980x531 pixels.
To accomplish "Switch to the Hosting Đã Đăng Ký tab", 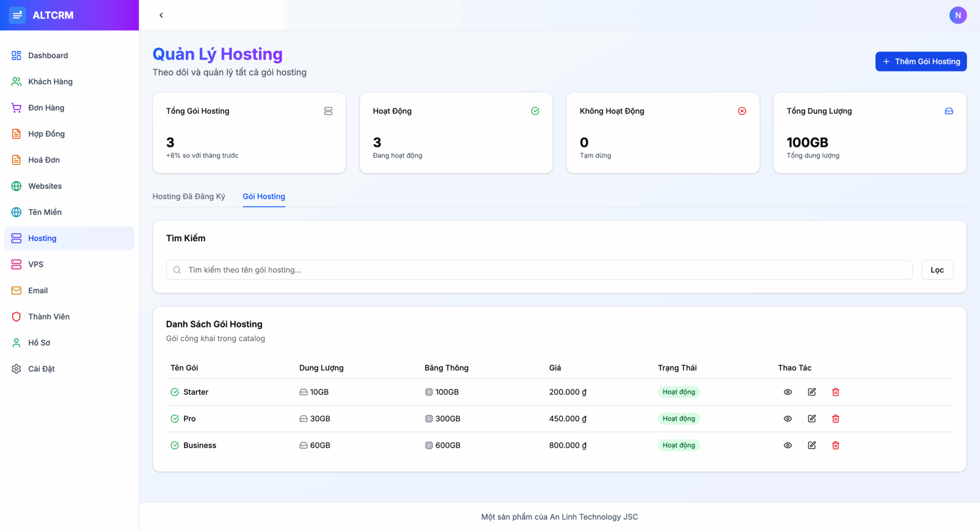I will [189, 196].
